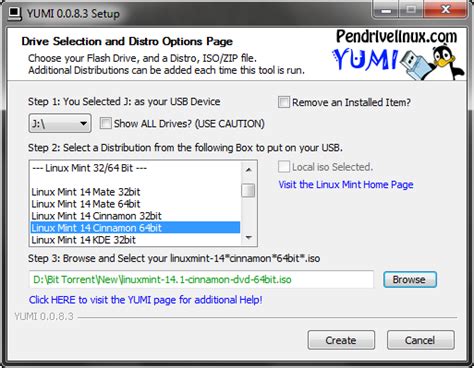Open the J:\ drive dropdown
This screenshot has height=368, width=474.
(x=60, y=123)
